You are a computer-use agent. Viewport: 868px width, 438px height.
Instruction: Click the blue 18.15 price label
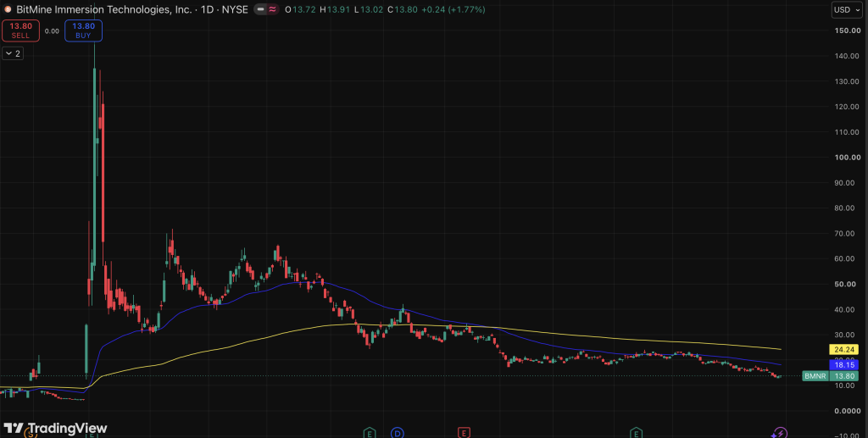[x=843, y=365]
